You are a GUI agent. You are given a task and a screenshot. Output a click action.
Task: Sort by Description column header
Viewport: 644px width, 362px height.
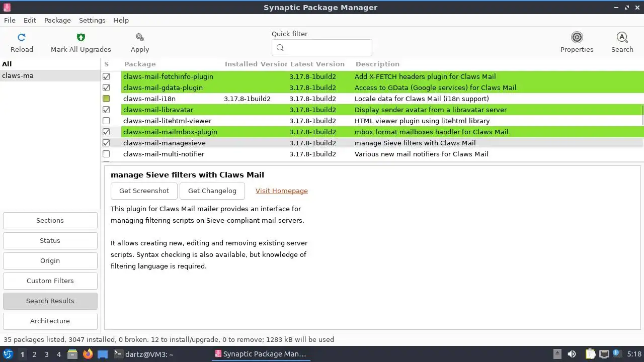(377, 64)
